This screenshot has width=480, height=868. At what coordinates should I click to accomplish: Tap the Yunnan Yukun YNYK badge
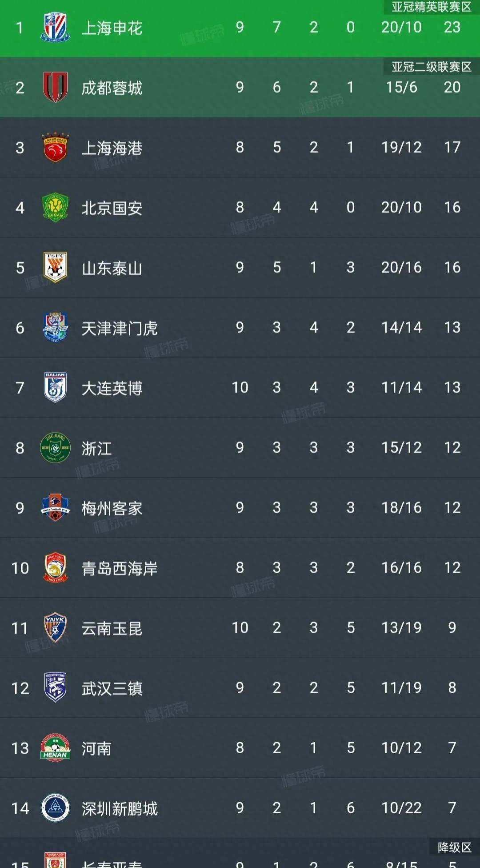pos(55,627)
